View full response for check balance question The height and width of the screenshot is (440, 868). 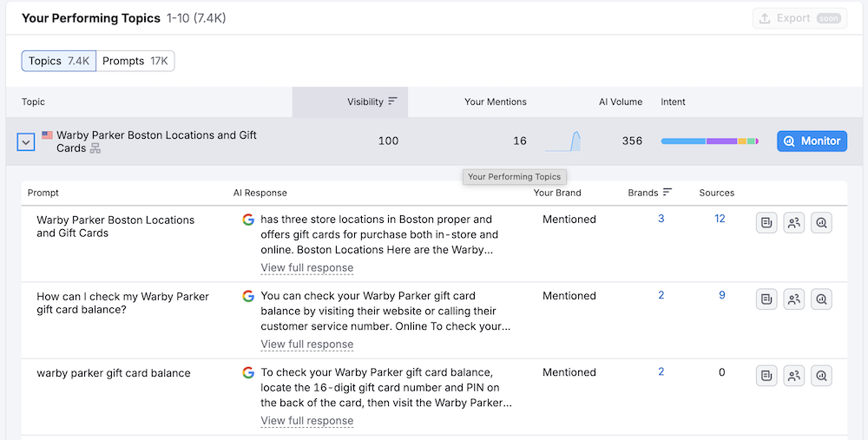point(306,345)
